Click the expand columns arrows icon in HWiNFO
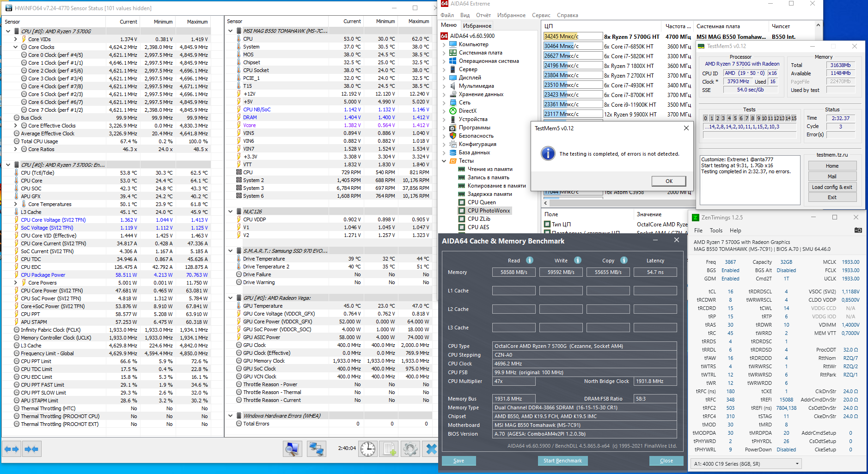 tap(12, 449)
